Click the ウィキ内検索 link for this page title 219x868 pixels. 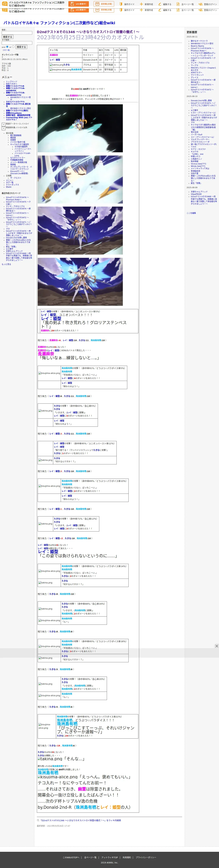pos(80,821)
